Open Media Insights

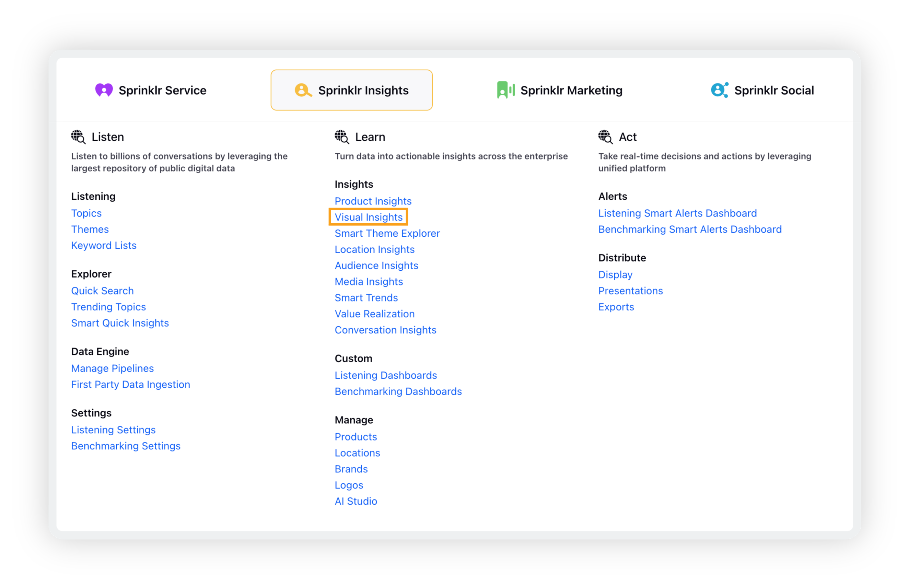coord(369,281)
